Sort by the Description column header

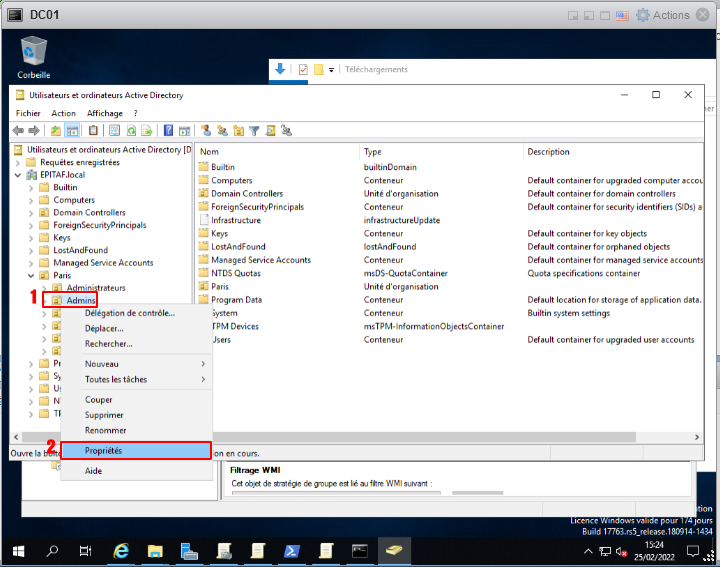[548, 152]
